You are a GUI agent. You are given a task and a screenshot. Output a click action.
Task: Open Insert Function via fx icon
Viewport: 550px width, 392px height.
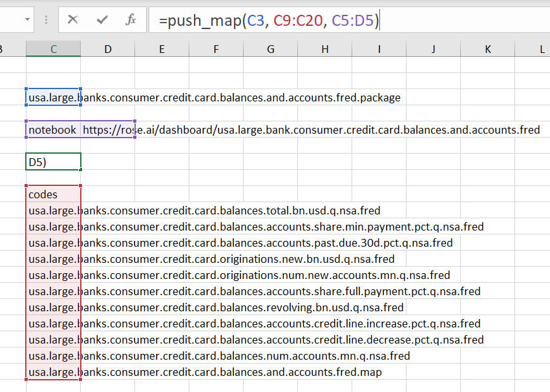131,19
